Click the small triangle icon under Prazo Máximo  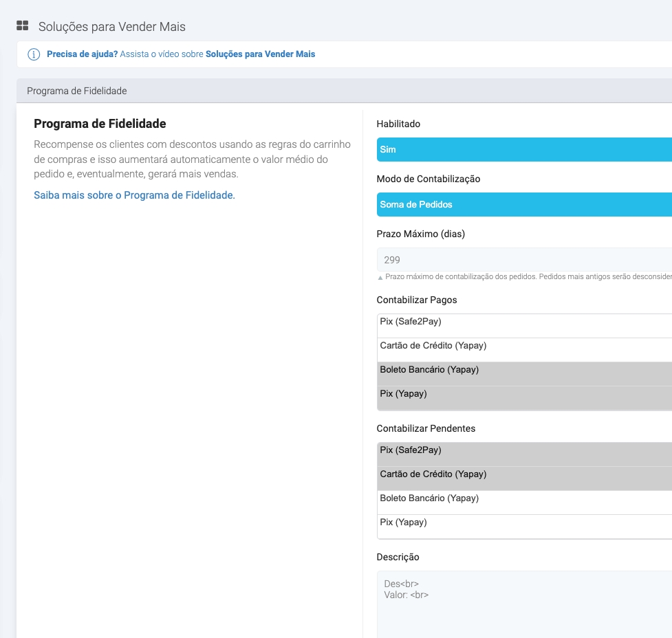(380, 278)
